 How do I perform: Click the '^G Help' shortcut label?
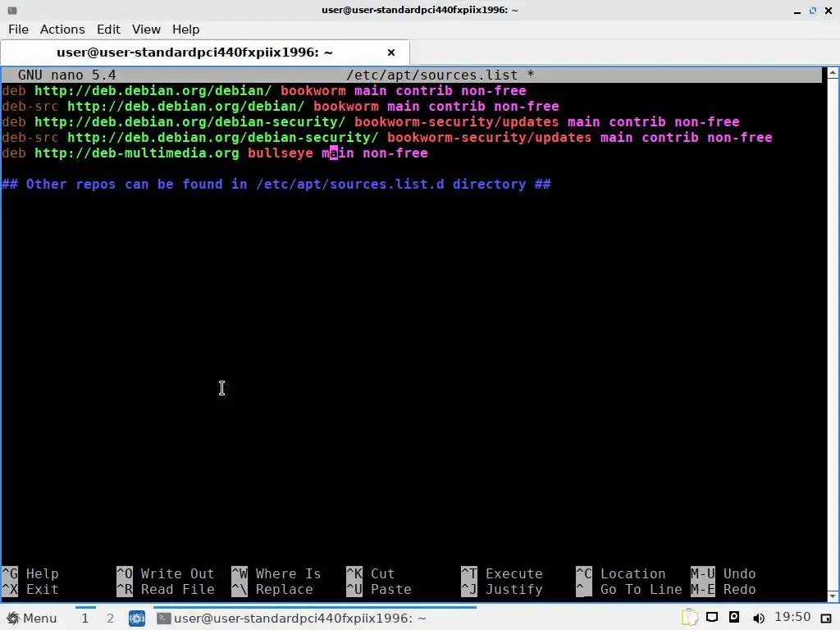coord(30,573)
